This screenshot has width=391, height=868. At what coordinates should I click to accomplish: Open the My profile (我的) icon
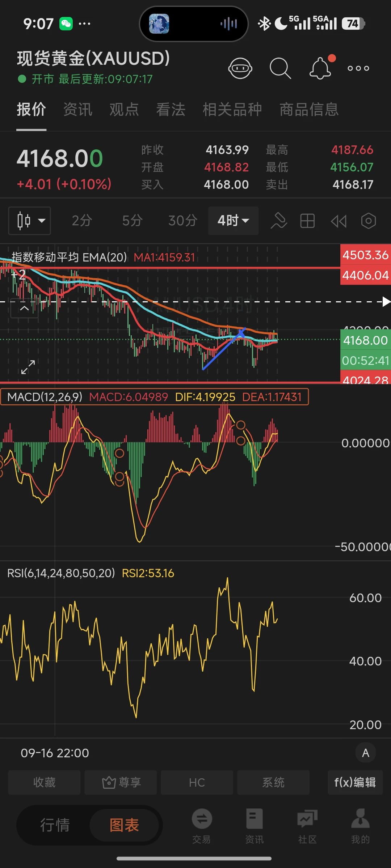point(360,826)
